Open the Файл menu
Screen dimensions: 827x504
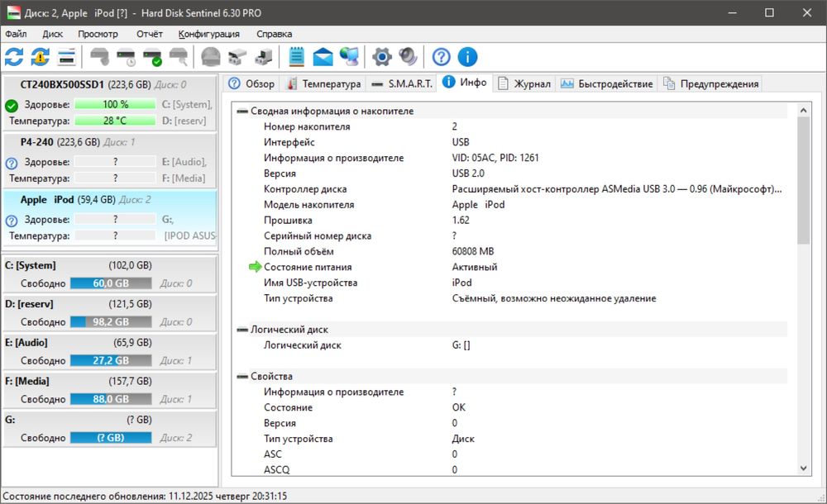pyautogui.click(x=16, y=34)
